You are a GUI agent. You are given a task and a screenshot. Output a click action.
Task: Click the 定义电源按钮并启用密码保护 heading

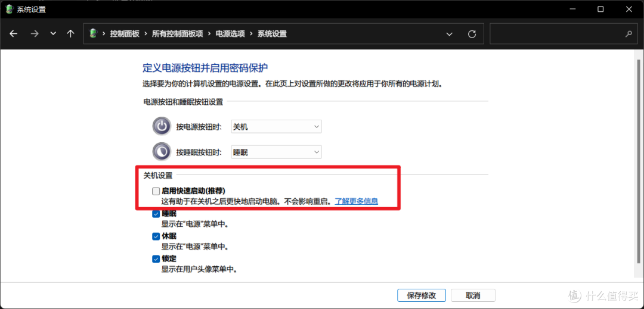pyautogui.click(x=205, y=68)
